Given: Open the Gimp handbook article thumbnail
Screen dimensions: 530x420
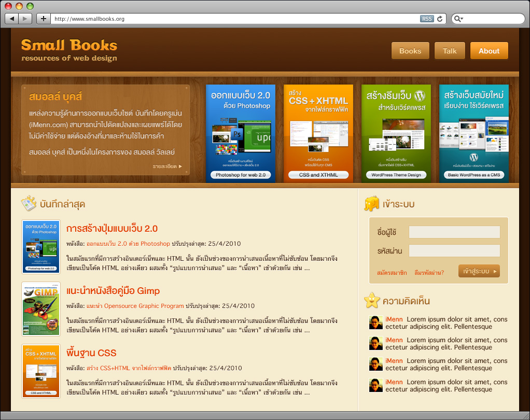Looking at the screenshot, I should (x=41, y=309).
